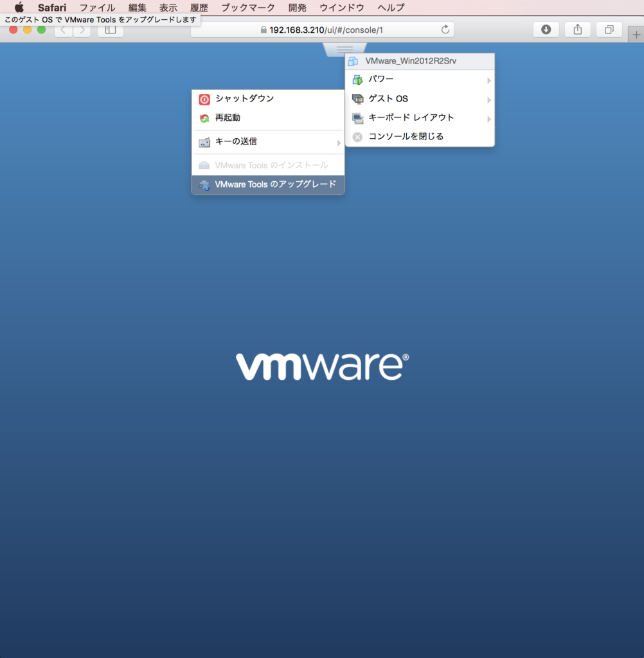644x658 pixels.
Task: Click the VM icon beside VMware_Win2012R2Srv
Action: [x=353, y=61]
